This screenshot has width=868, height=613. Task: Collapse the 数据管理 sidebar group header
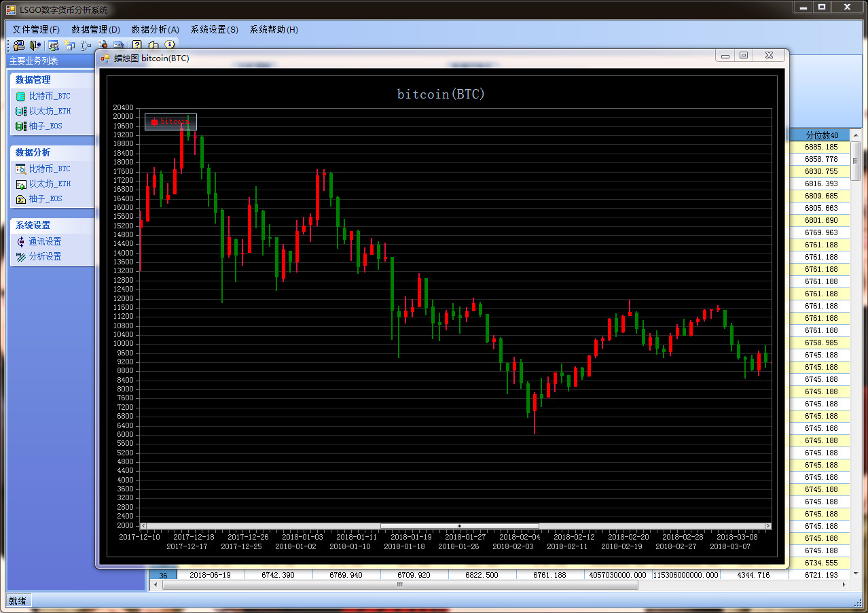[52, 80]
